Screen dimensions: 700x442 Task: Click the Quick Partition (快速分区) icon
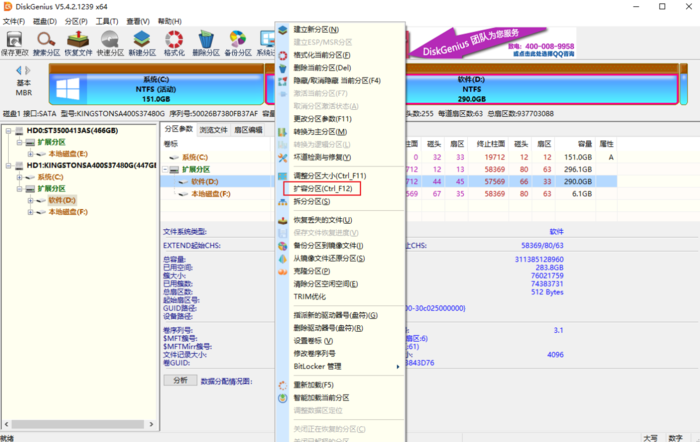(110, 43)
